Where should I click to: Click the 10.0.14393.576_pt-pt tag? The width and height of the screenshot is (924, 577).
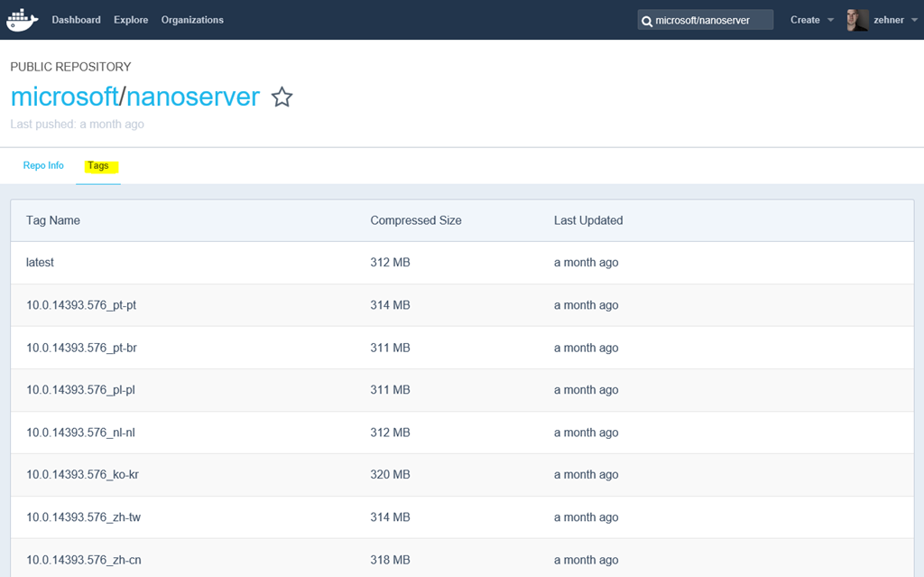tap(81, 305)
